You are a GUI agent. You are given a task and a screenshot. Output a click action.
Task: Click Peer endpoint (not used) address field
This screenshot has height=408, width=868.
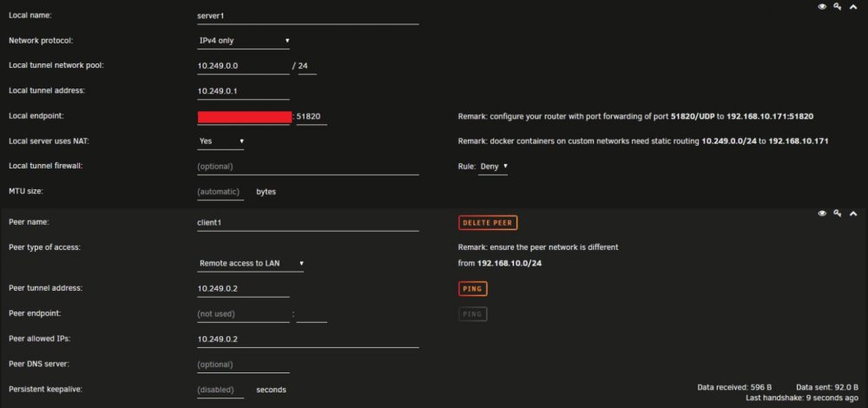pos(243,314)
